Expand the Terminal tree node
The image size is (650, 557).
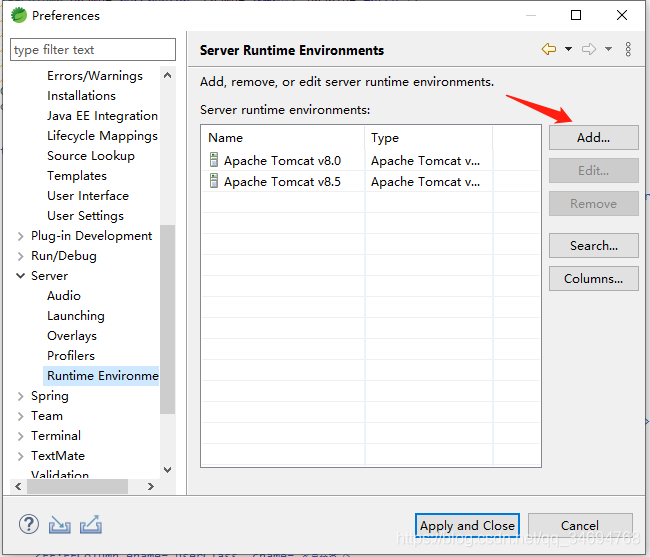click(20, 436)
